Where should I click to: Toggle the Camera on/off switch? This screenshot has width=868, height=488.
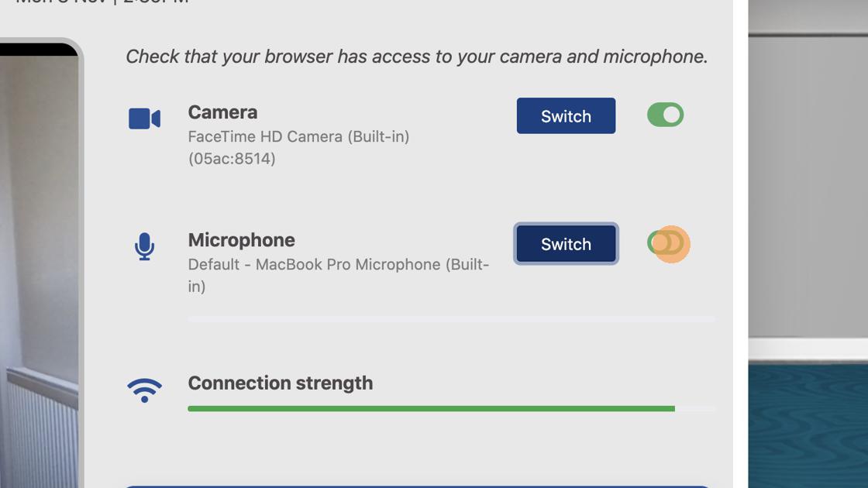[665, 115]
